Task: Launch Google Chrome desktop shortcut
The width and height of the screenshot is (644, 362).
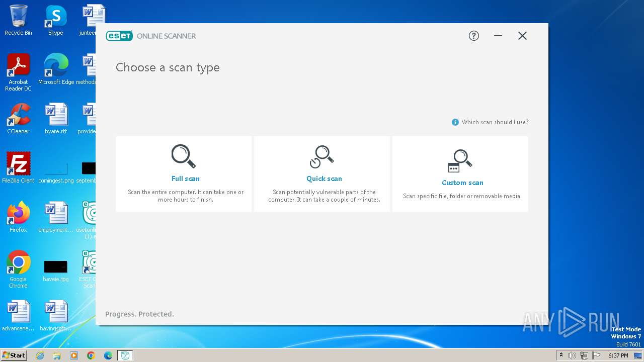Action: 18,269
